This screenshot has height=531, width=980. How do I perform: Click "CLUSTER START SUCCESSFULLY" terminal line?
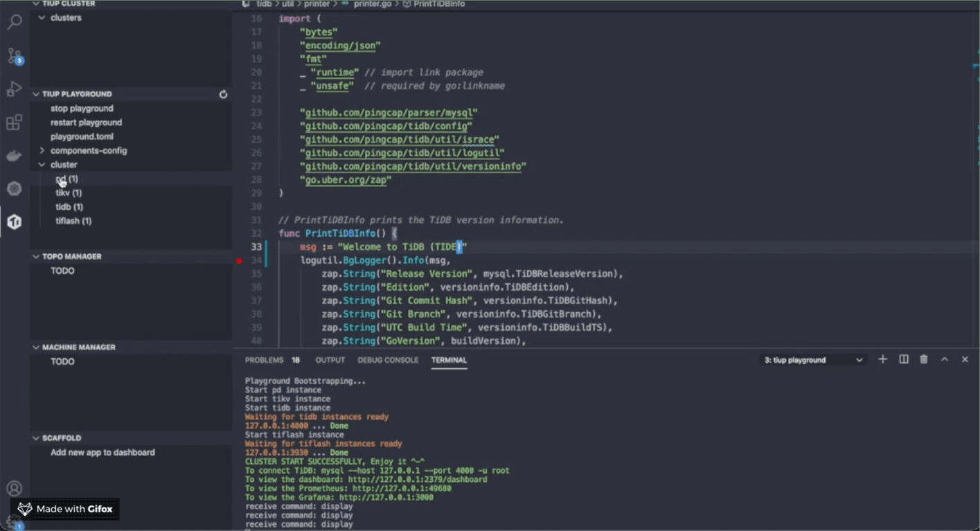pyautogui.click(x=335, y=461)
